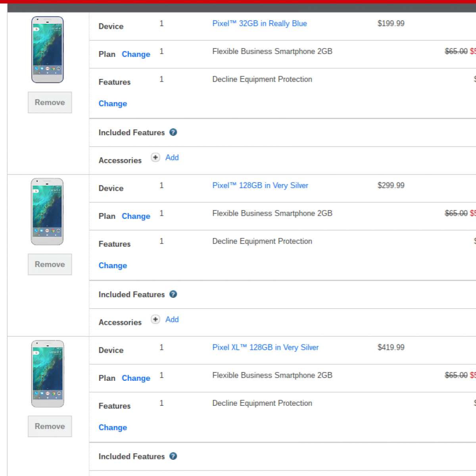Remove the Pixel 128GB Very Silver device
This screenshot has width=476, height=476.
(x=50, y=264)
